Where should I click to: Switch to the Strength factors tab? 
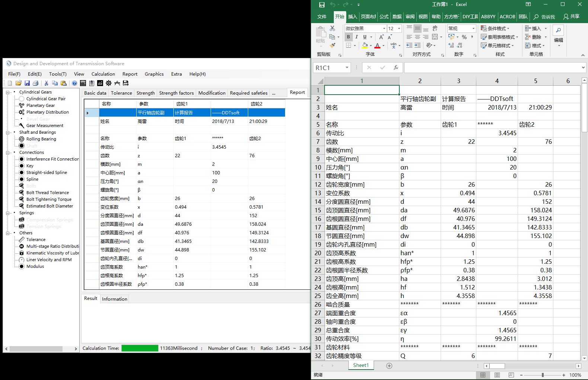tap(176, 93)
